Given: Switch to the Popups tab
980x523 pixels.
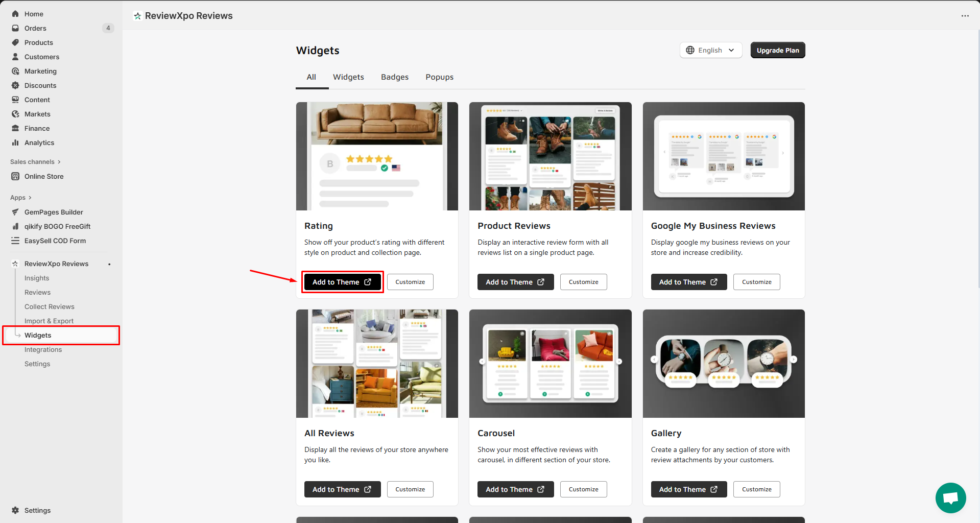Looking at the screenshot, I should coord(439,77).
